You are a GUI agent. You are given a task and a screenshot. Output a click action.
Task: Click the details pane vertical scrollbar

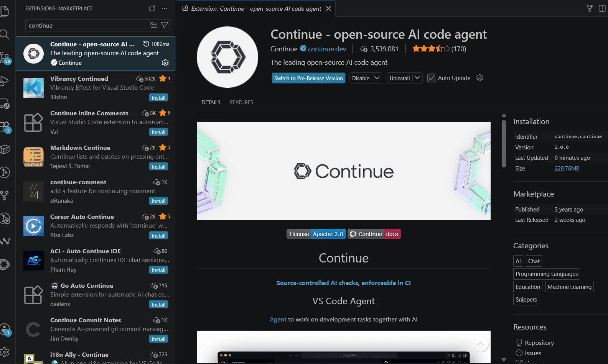point(504,144)
